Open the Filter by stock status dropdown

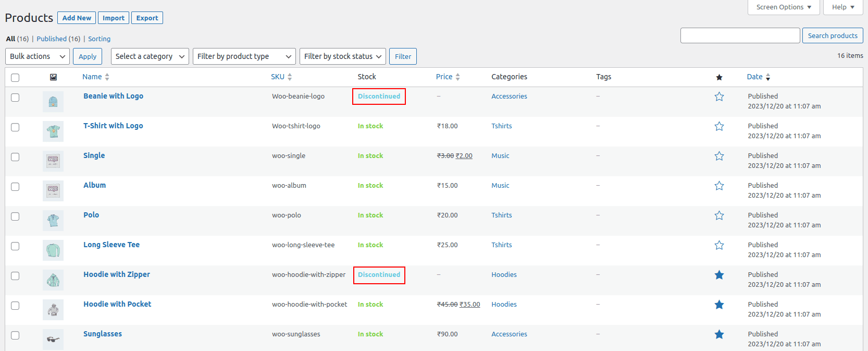342,56
